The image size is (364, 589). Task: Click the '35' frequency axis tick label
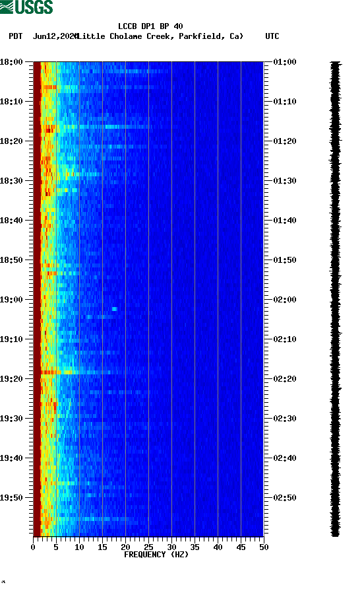195,547
